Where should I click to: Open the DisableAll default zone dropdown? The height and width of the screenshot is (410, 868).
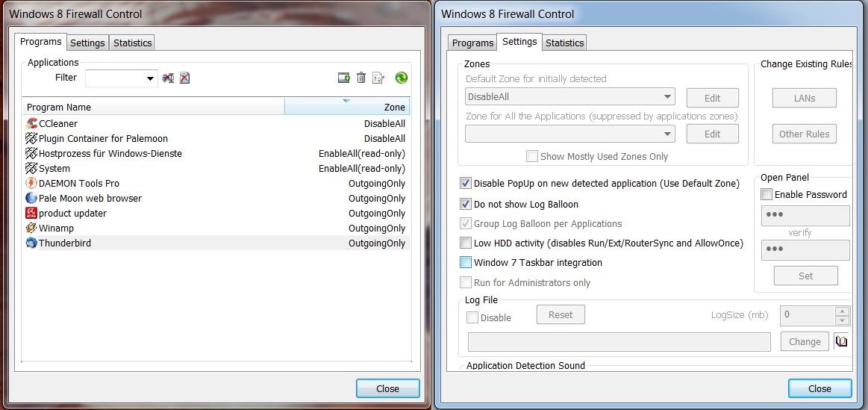click(668, 97)
